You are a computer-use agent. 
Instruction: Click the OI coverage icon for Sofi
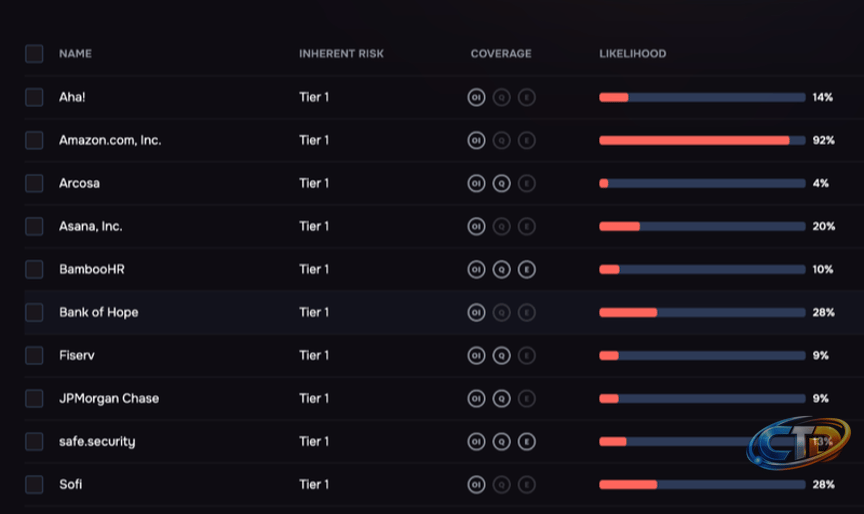(476, 484)
